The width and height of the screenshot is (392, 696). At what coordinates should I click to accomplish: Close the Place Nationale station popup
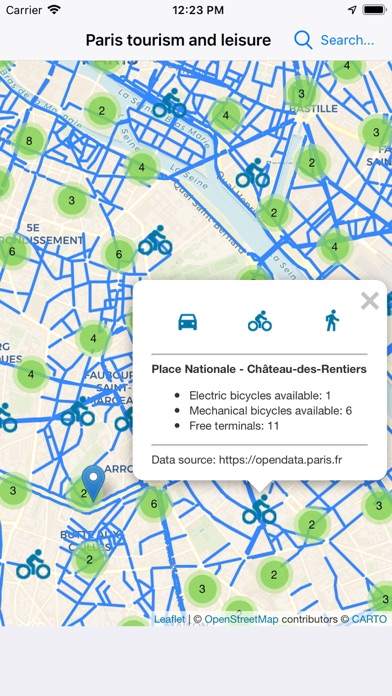point(370,301)
